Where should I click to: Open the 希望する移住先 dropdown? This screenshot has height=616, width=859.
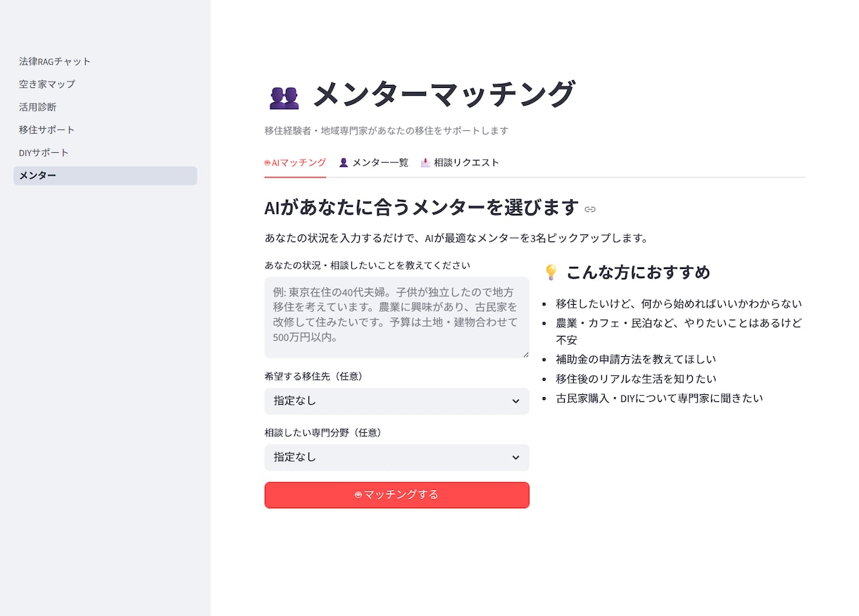point(396,401)
